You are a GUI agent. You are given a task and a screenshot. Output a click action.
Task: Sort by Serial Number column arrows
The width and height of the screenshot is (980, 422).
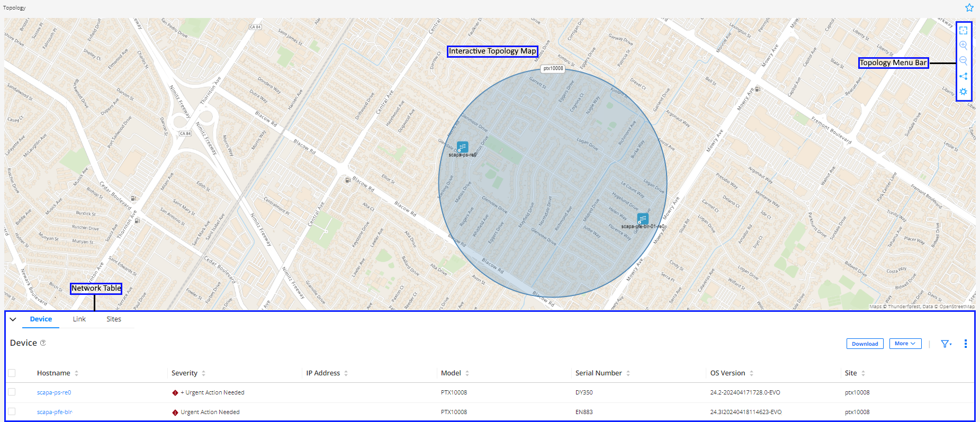point(628,373)
